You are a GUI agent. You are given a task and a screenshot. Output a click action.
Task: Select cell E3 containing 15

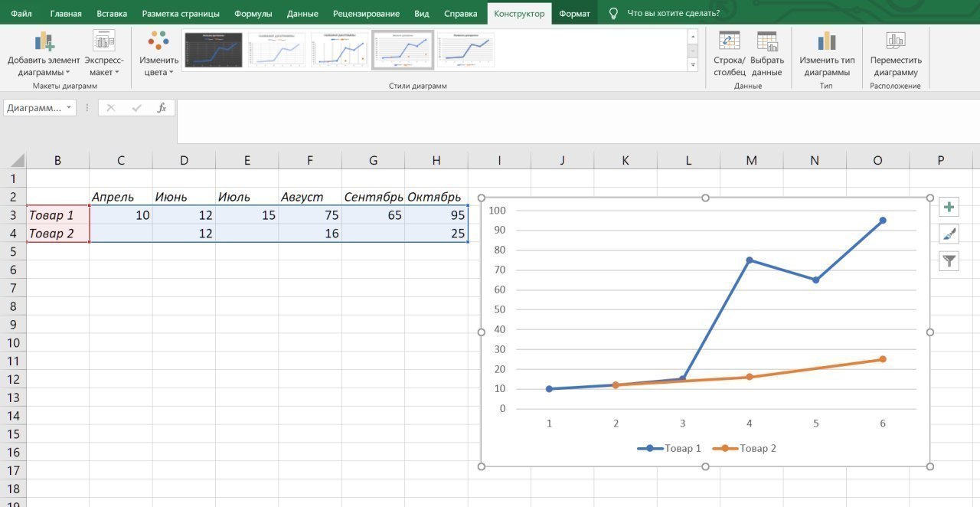[247, 215]
